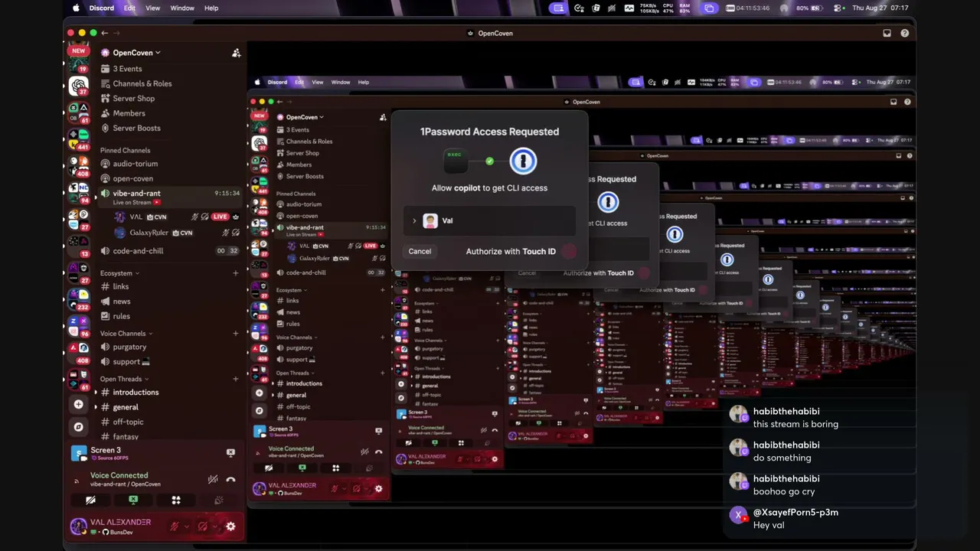Viewport: 980px width, 551px height.
Task: Open the View menu in top menu bar
Action: tap(153, 8)
